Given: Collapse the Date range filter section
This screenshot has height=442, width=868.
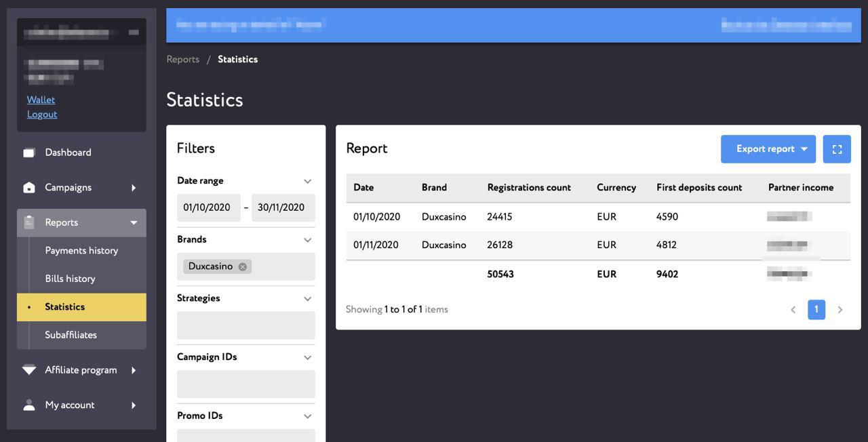Looking at the screenshot, I should (x=307, y=181).
